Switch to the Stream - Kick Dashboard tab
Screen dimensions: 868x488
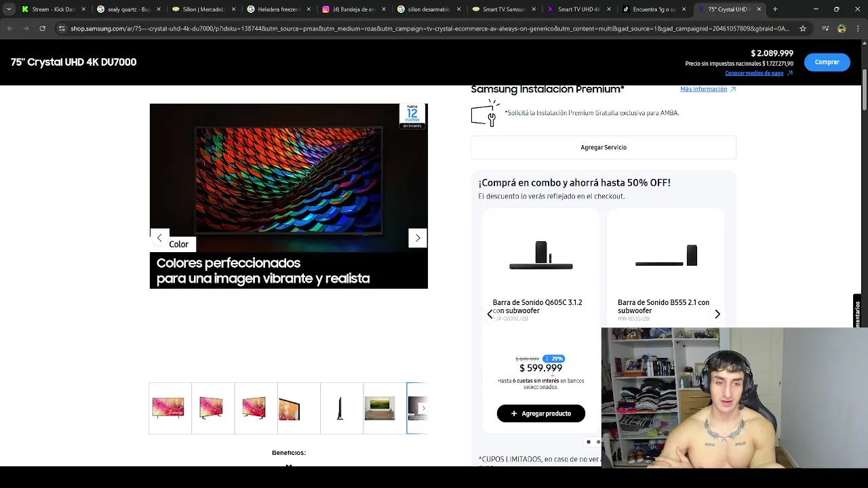pos(53,9)
